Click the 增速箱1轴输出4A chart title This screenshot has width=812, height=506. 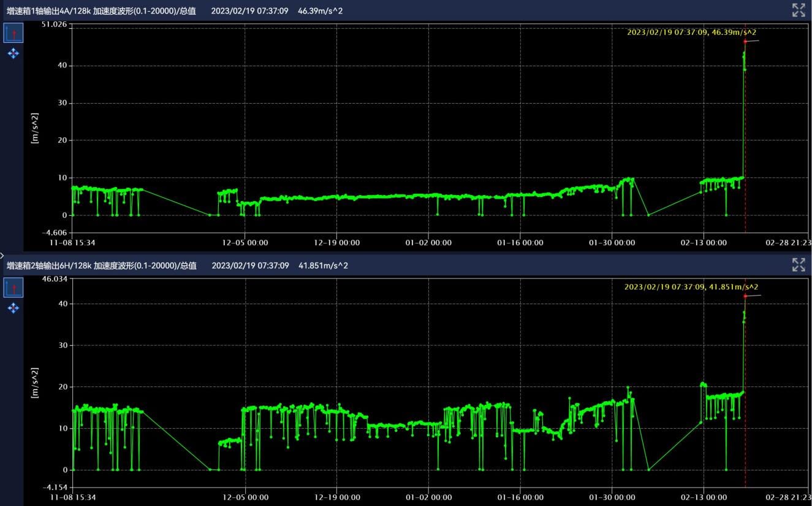(101, 10)
